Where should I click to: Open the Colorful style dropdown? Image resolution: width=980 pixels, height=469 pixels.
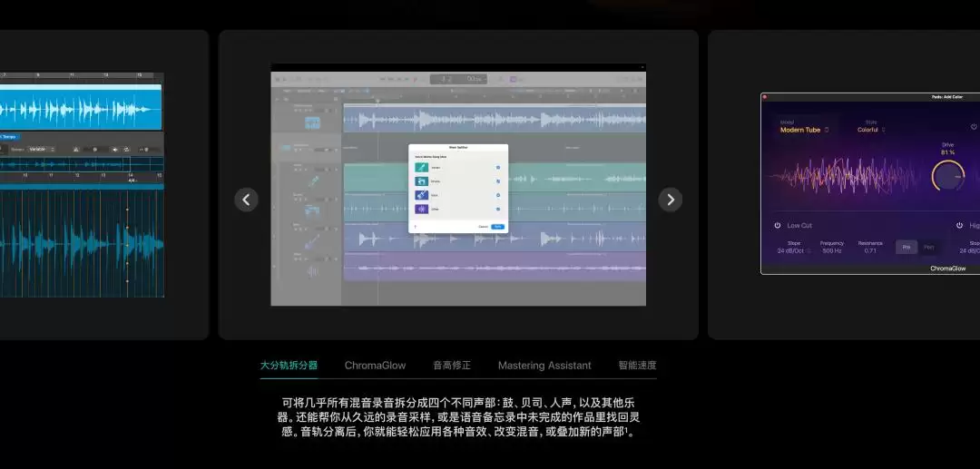coord(869,130)
